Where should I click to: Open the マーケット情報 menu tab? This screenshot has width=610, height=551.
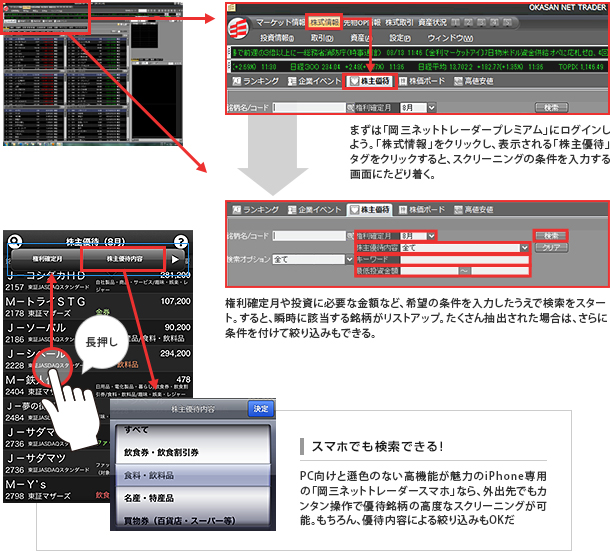(x=280, y=22)
